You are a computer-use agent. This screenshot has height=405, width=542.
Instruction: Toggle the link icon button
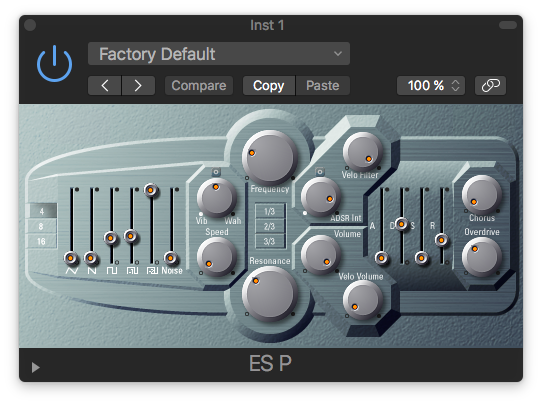point(490,85)
